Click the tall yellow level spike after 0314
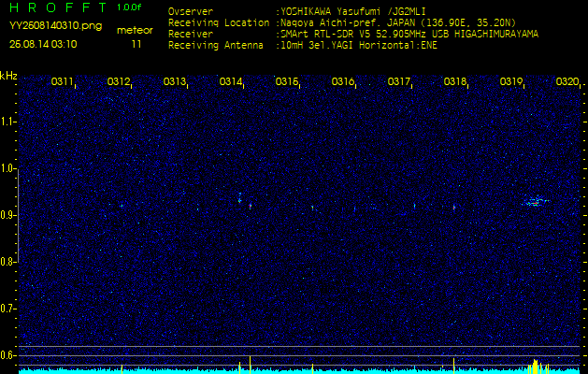This screenshot has width=588, height=374. point(251,365)
